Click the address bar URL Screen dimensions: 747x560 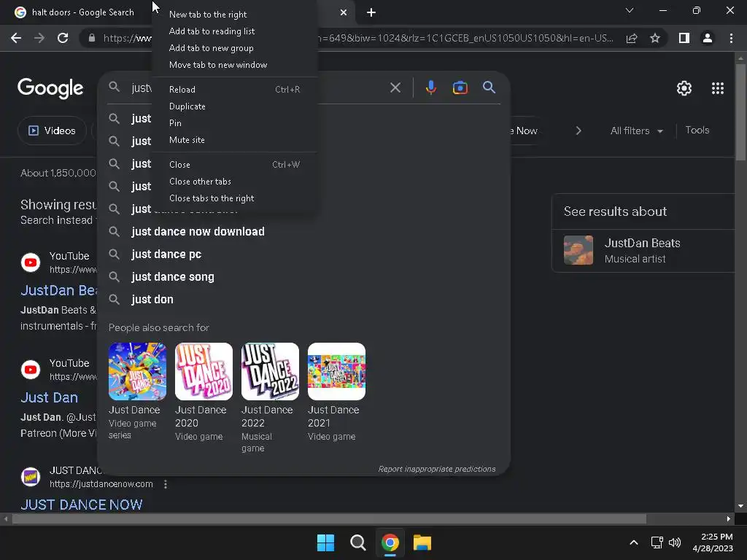(358, 38)
